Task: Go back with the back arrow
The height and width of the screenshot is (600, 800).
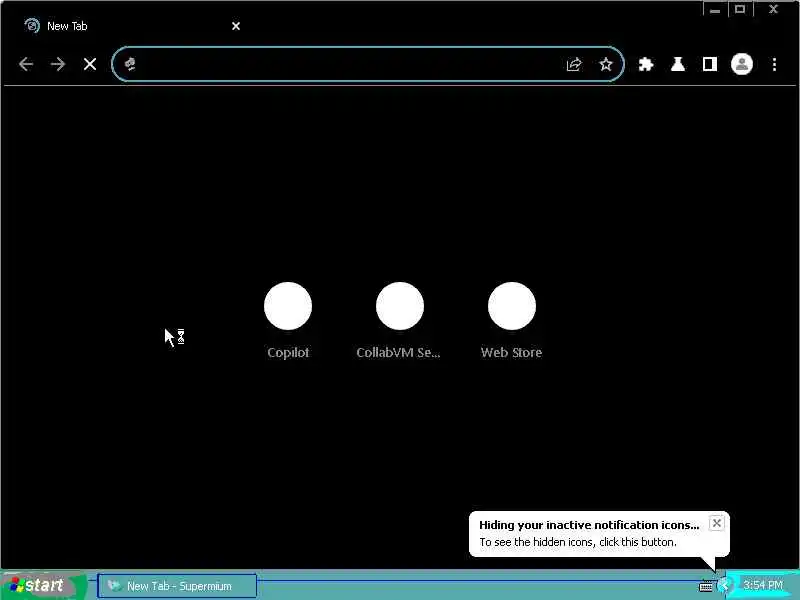Action: tap(26, 64)
